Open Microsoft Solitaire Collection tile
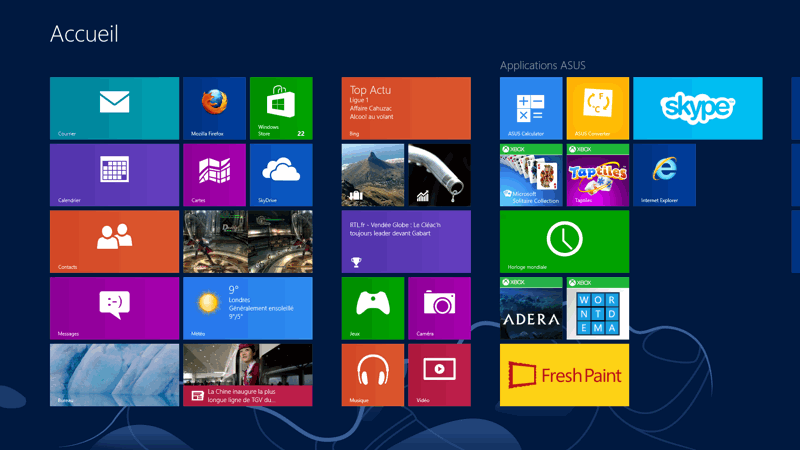Screen dimensions: 800x450 pos(531,175)
